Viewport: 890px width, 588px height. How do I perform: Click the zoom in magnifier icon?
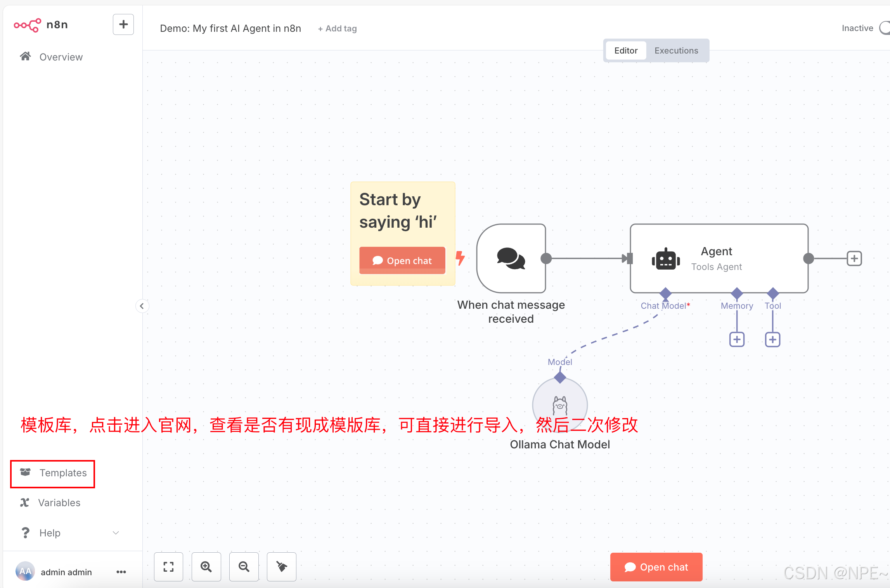click(206, 567)
